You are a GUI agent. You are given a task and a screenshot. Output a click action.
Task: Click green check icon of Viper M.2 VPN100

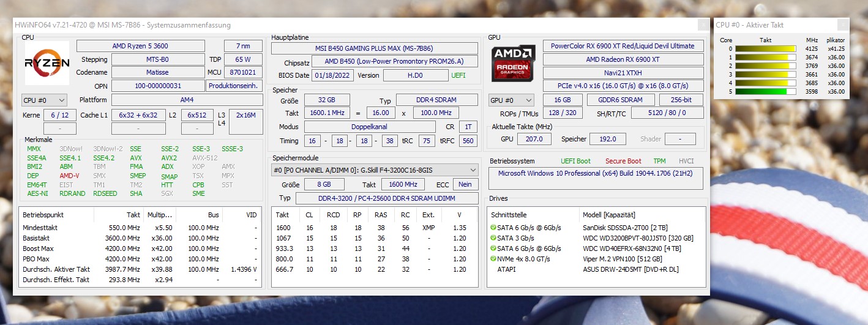493,258
